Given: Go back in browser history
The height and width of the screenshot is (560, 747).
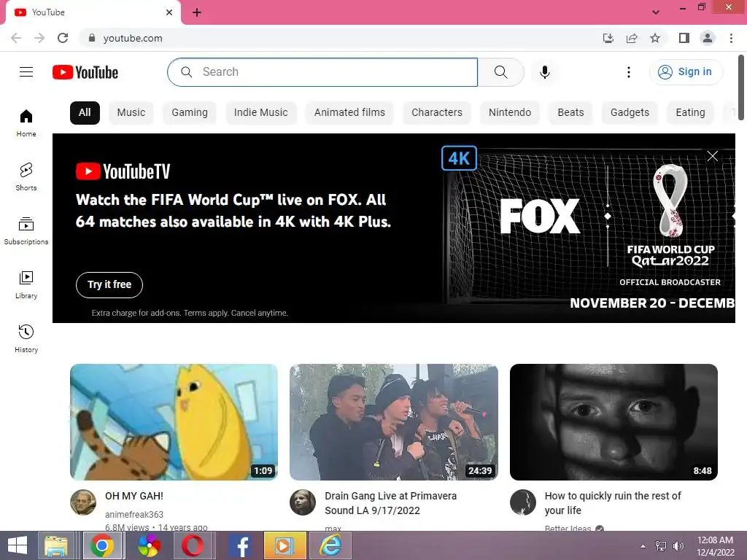Looking at the screenshot, I should [16, 38].
